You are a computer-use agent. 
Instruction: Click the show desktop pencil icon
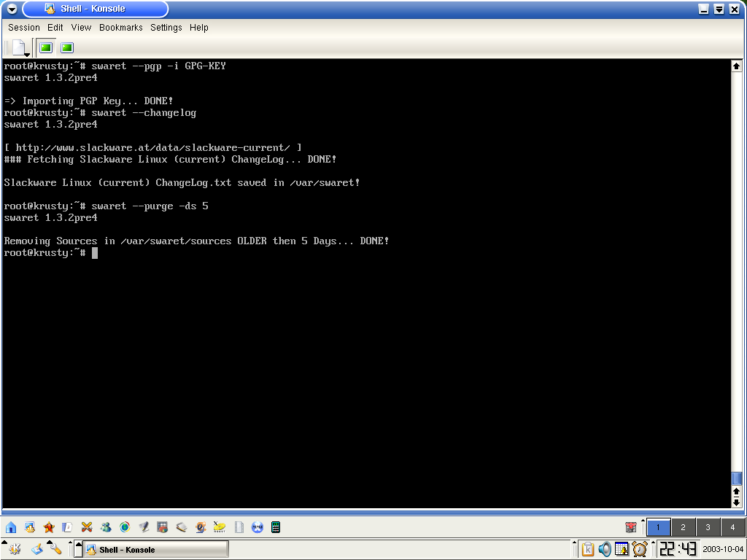click(x=37, y=549)
